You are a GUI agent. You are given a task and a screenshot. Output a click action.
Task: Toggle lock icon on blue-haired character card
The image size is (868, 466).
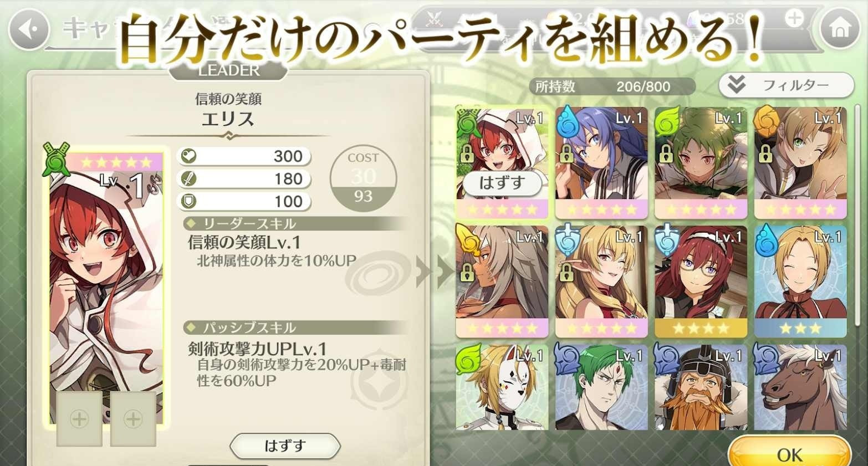(566, 154)
